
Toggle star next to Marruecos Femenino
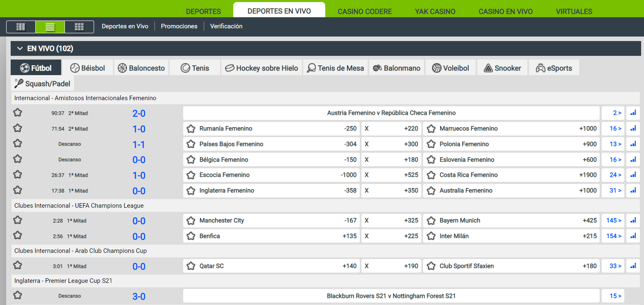click(431, 129)
